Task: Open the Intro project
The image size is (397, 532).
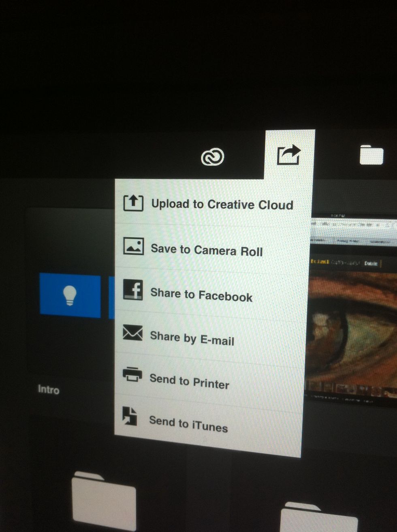Action: click(x=48, y=390)
